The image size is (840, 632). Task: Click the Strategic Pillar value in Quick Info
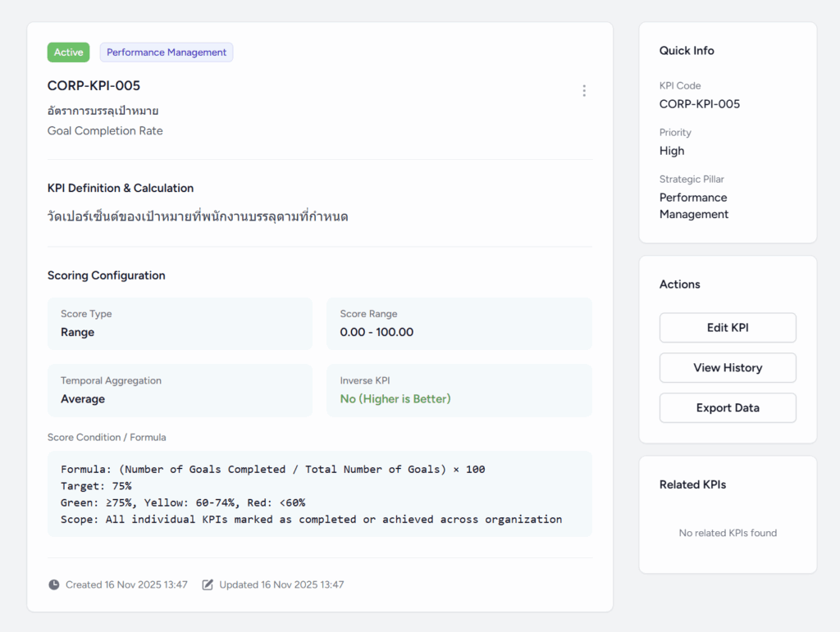(x=693, y=206)
